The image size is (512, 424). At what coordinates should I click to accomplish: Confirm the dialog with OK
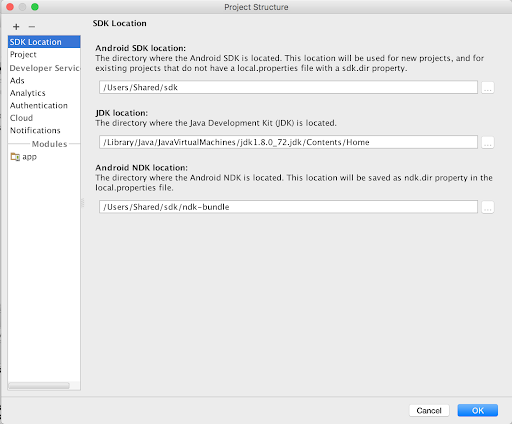(478, 411)
